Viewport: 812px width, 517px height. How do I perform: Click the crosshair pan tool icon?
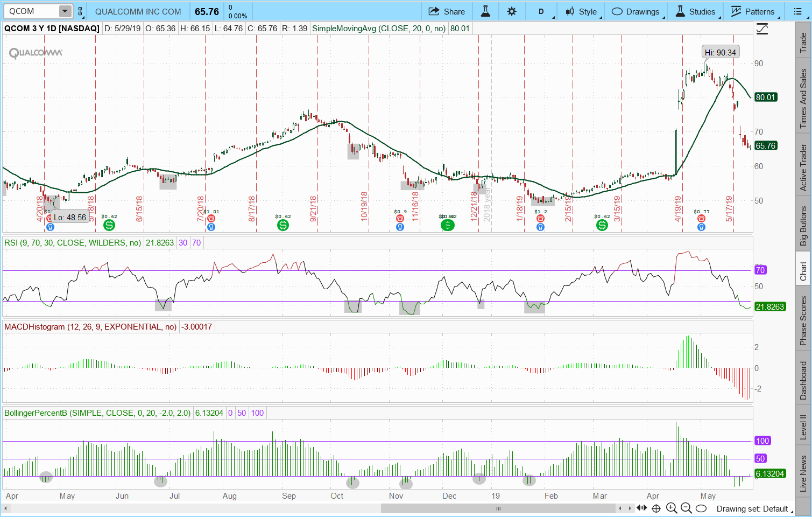click(655, 508)
